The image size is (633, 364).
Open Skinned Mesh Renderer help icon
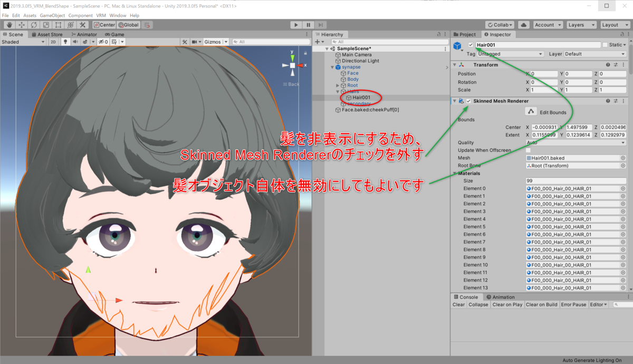click(x=608, y=101)
